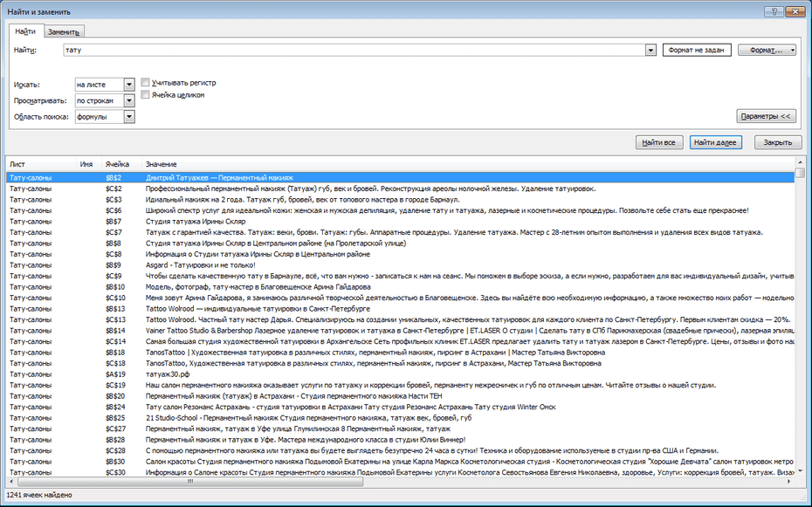Select result row for cell $C$10
The height and width of the screenshot is (507, 812).
point(400,298)
